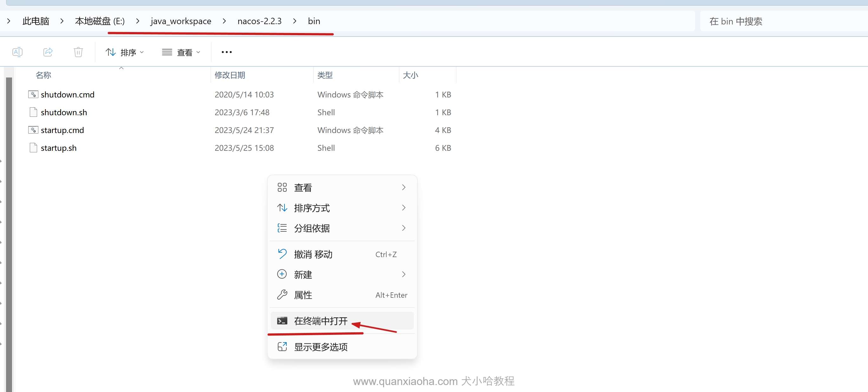
Task: Select 撤消 移动 menu entry
Action: [313, 254]
